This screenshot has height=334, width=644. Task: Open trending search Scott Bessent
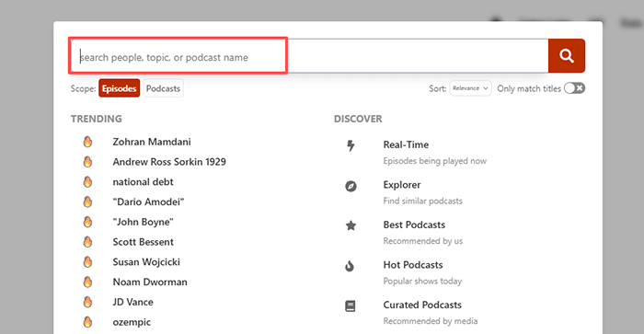coord(143,242)
